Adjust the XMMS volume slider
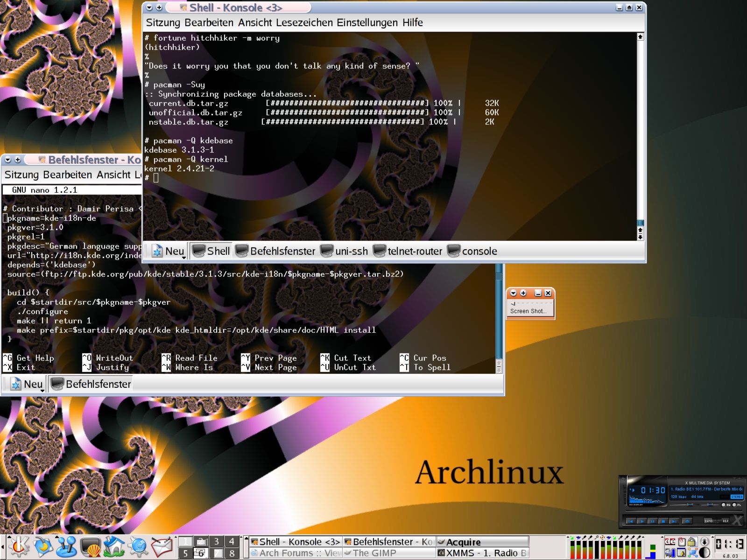747x560 pixels. point(684,504)
